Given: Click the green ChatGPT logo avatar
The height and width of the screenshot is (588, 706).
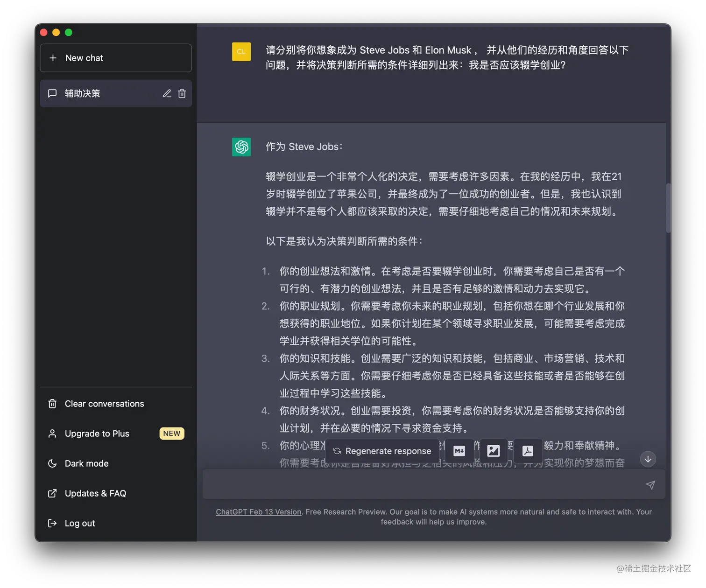Looking at the screenshot, I should coord(241,147).
